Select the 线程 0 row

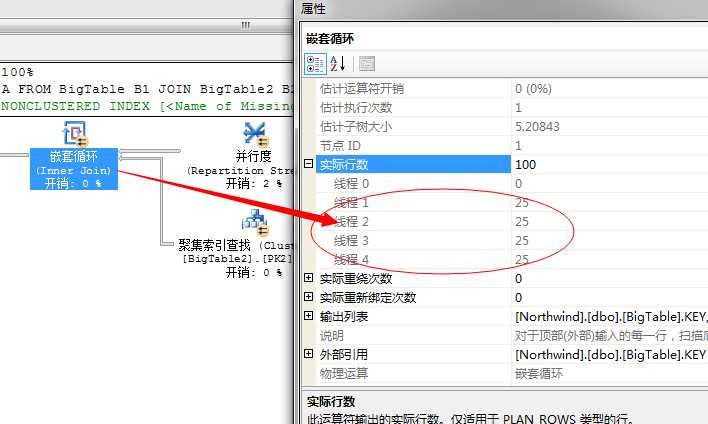point(512,184)
